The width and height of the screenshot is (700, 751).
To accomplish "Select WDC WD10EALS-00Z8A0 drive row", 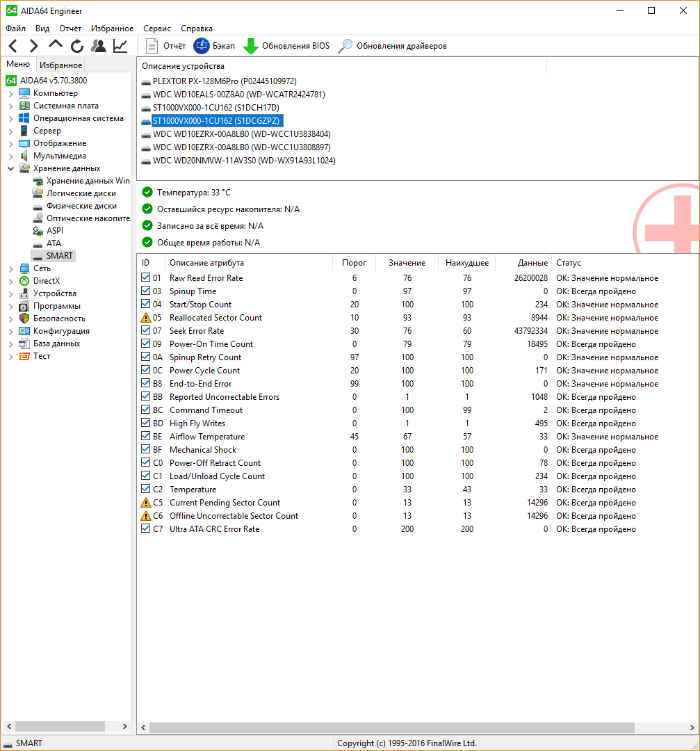I will tap(238, 95).
